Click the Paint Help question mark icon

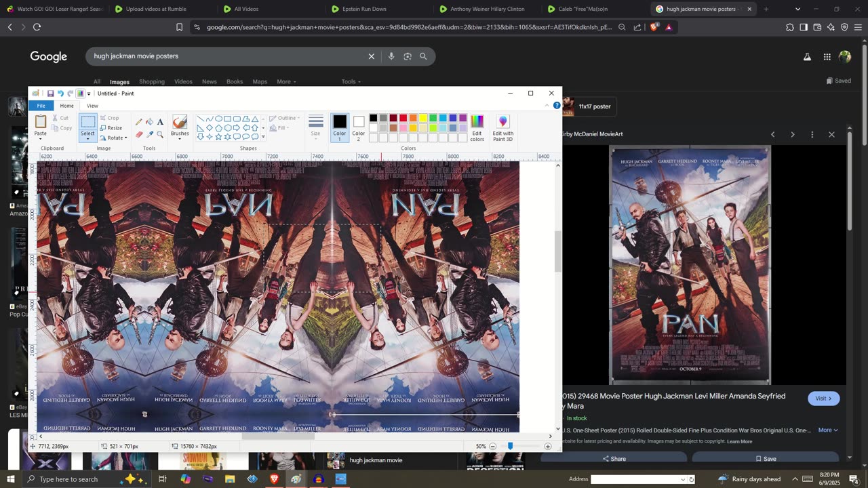(557, 106)
